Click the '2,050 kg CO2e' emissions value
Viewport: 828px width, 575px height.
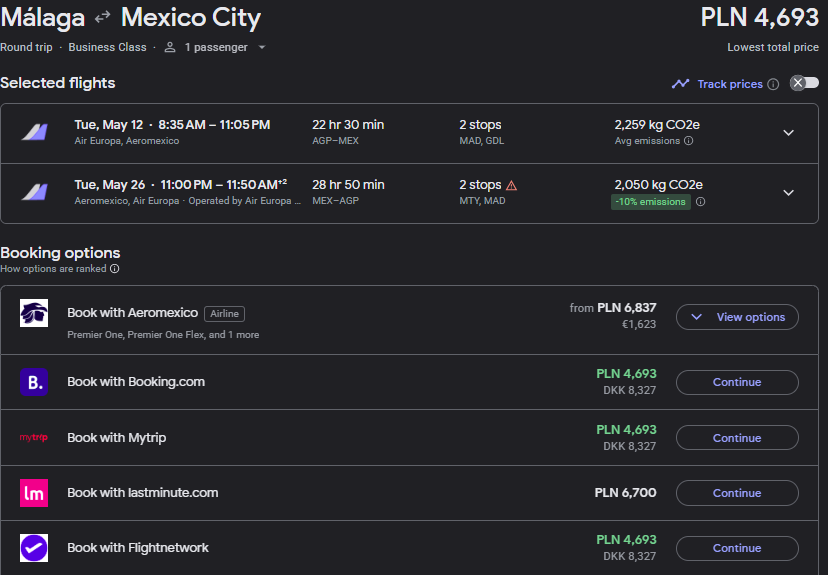click(x=658, y=185)
